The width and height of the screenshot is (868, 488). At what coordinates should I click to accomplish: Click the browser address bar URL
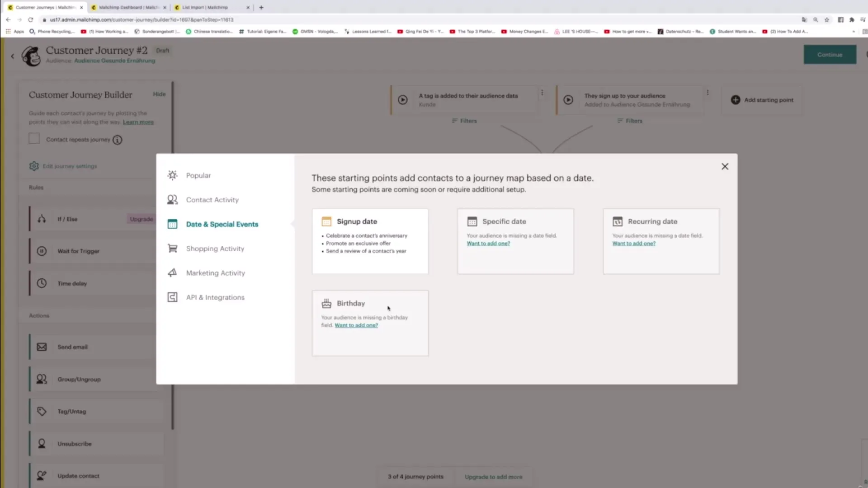[142, 20]
